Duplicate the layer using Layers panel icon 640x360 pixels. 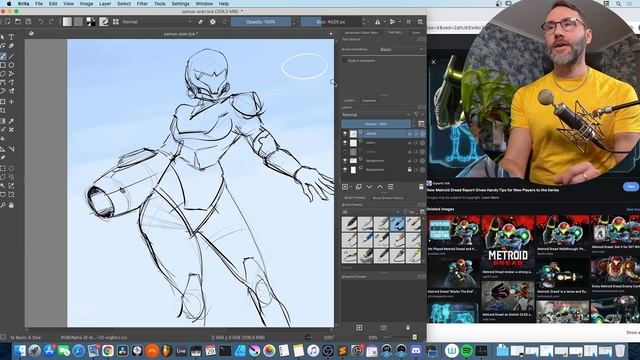coord(358,187)
